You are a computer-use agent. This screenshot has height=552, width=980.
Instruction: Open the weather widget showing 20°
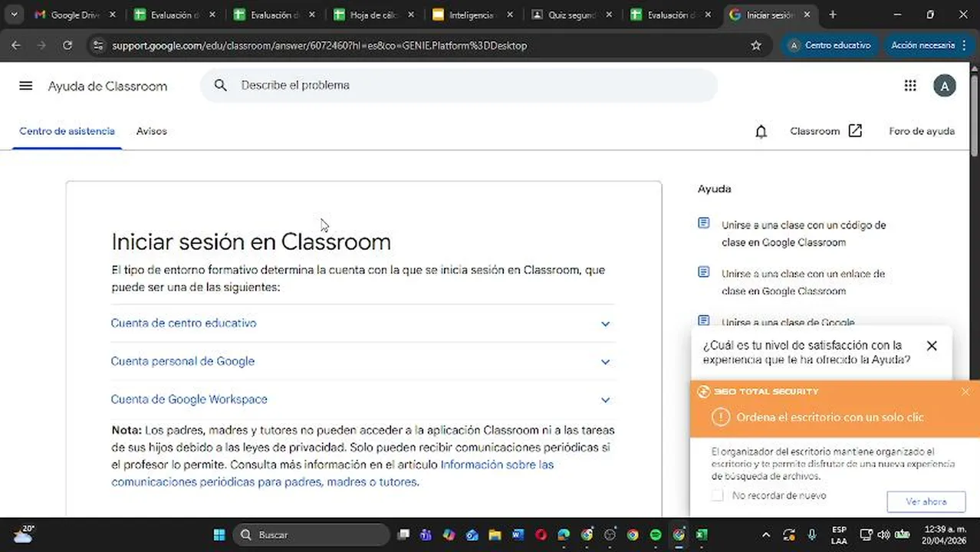tap(23, 534)
